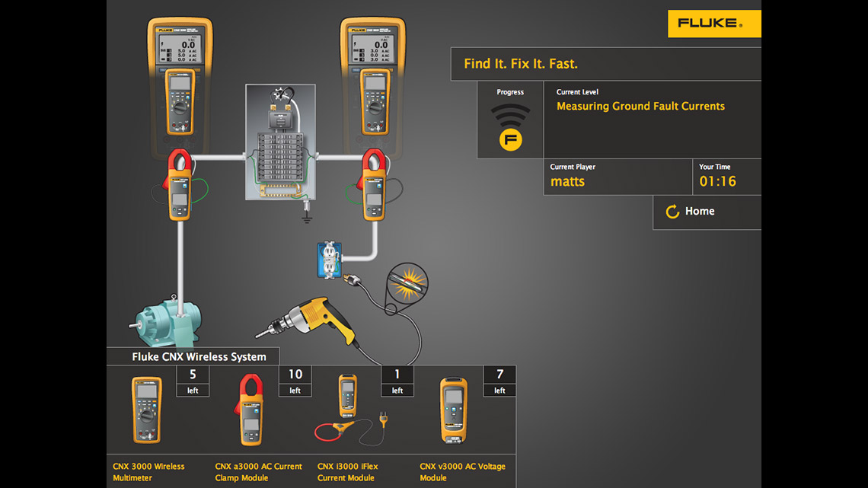This screenshot has width=868, height=488.
Task: Click the player name 'matts'
Action: pyautogui.click(x=567, y=181)
